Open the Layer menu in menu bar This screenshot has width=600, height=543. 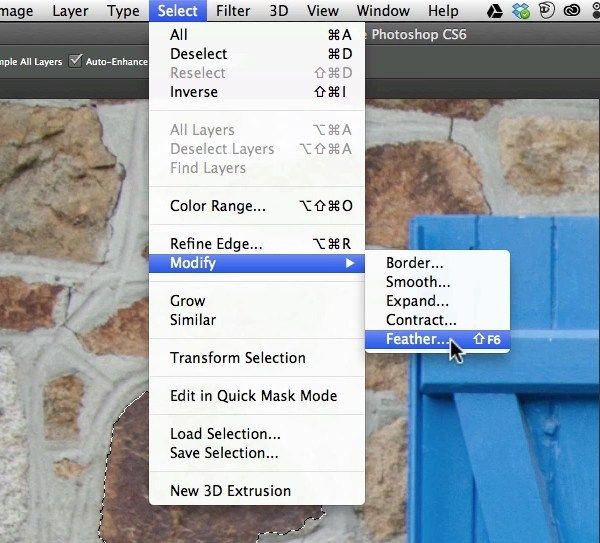click(x=70, y=11)
